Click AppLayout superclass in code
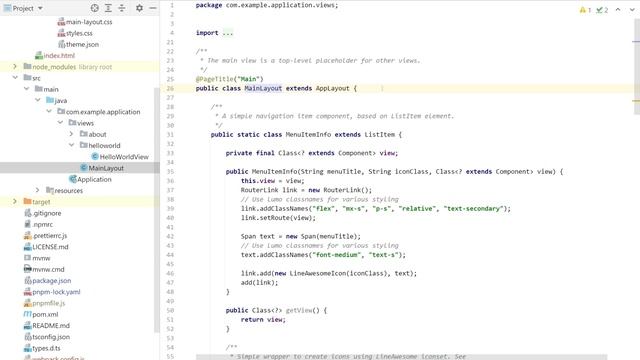640x360 pixels. 333,88
